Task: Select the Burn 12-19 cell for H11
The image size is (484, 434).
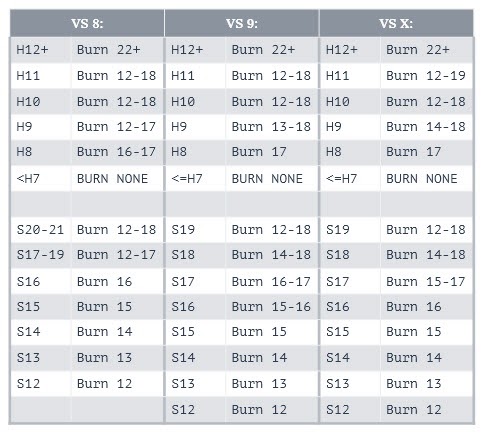Action: (x=426, y=76)
